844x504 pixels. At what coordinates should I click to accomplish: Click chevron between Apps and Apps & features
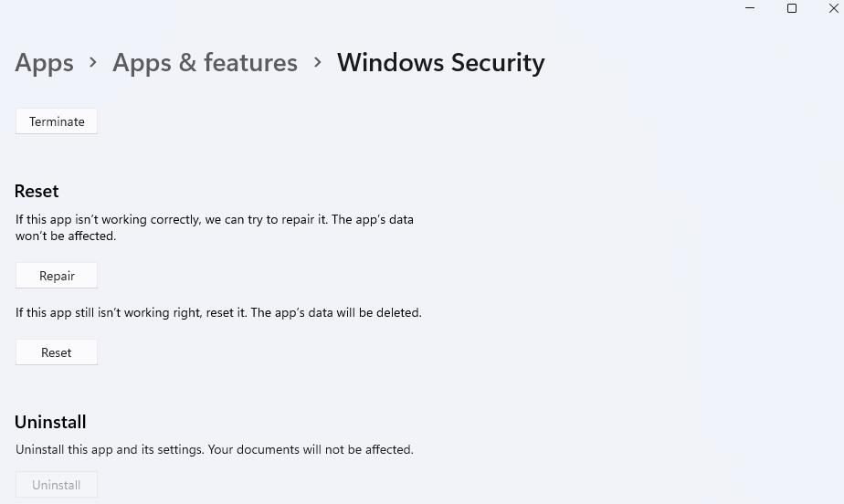click(x=93, y=62)
